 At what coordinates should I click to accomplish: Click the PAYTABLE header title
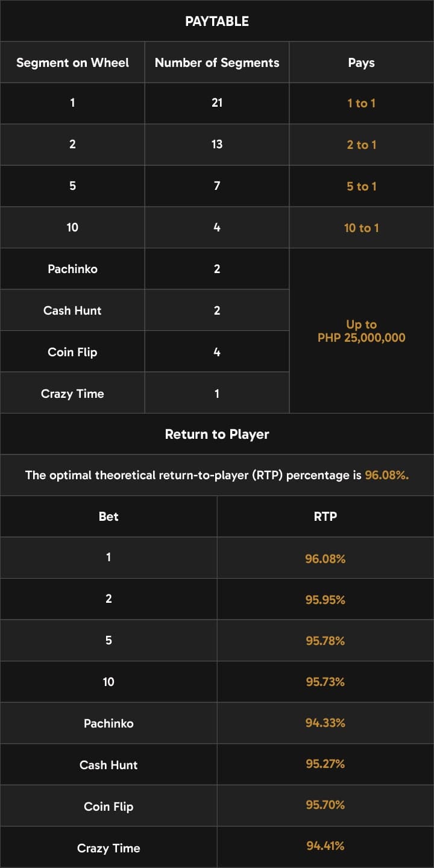[217, 21]
